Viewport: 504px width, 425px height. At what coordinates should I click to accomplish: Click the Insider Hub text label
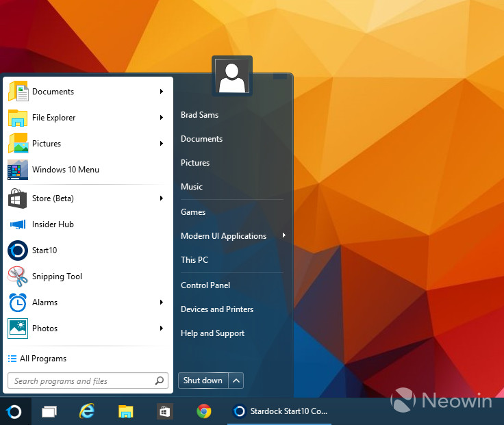tap(53, 224)
